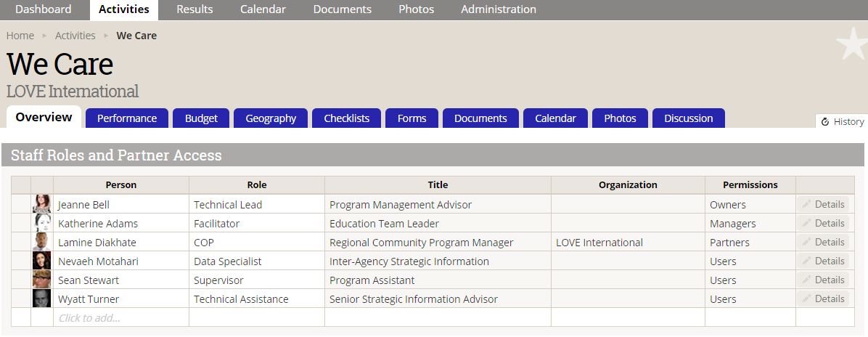
Task: Open the Results menu in top navigation
Action: point(195,9)
